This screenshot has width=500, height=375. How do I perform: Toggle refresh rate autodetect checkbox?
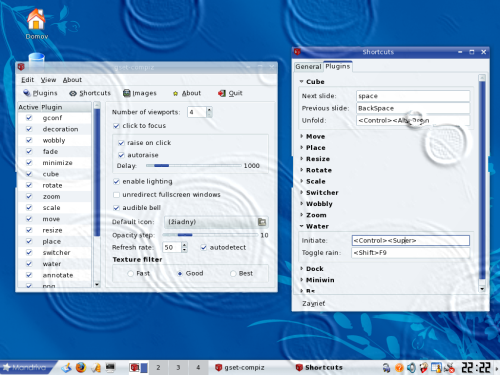coord(204,247)
